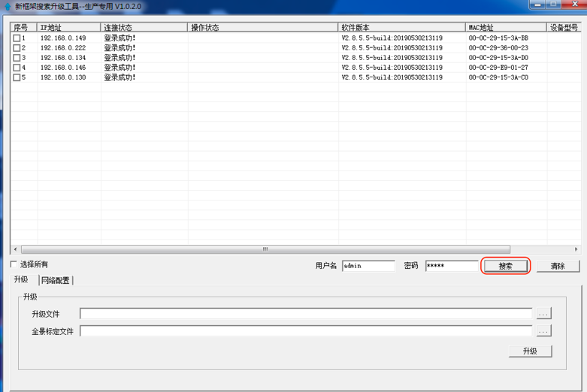Sort by the IP地址 column header
Screen dimensions: 587x392
[69, 27]
